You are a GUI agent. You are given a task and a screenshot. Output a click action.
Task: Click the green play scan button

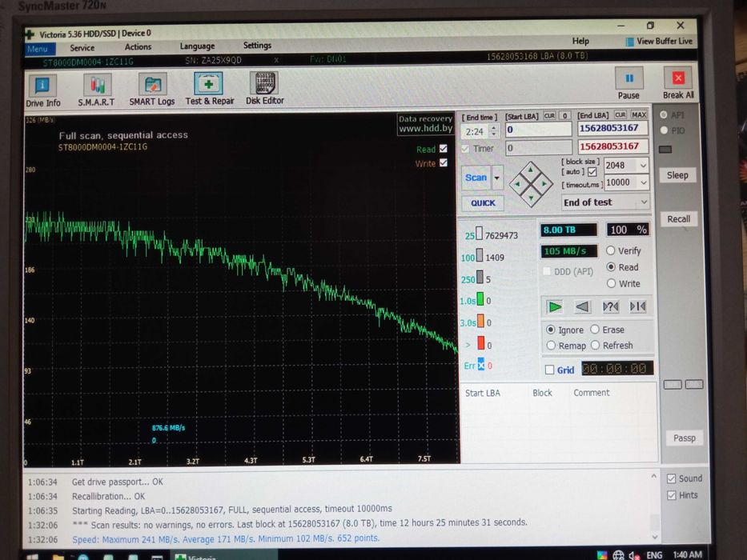(x=555, y=306)
